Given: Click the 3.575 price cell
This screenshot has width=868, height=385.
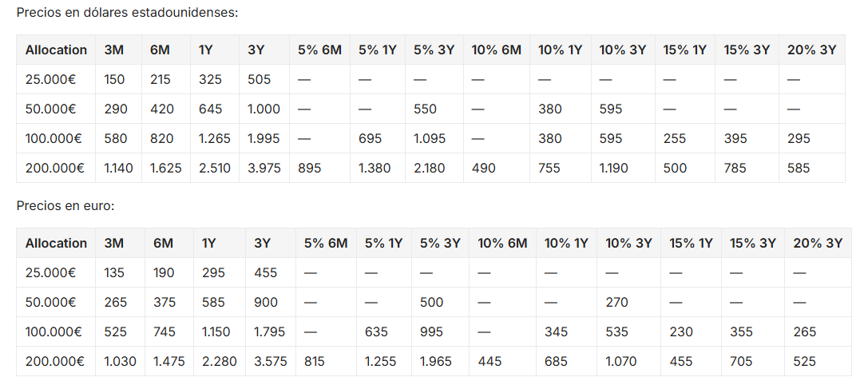Looking at the screenshot, I should point(270,361).
